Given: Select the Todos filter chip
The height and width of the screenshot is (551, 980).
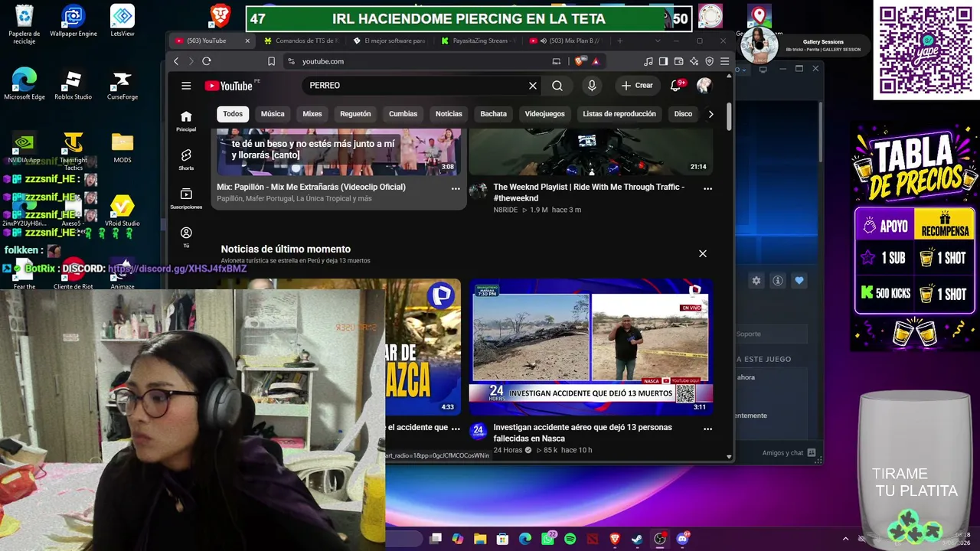Looking at the screenshot, I should [x=233, y=114].
